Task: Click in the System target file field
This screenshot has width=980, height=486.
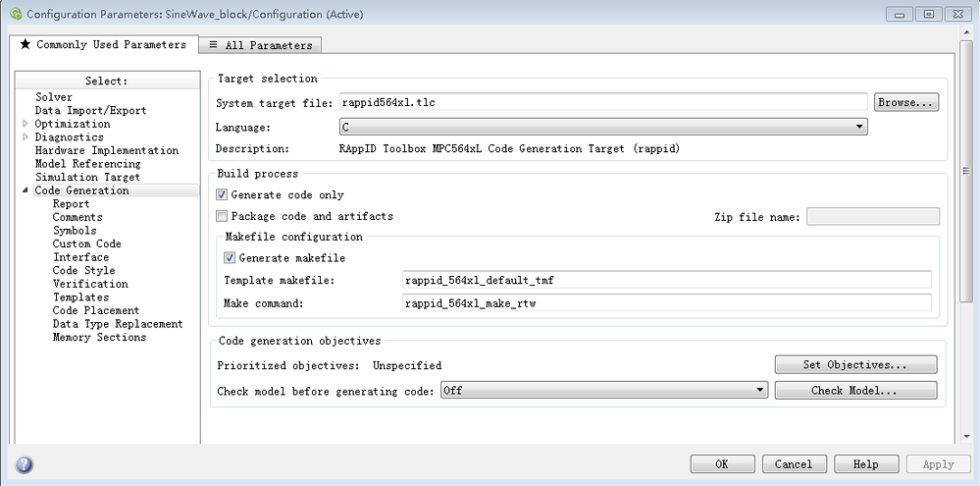Action: click(602, 102)
